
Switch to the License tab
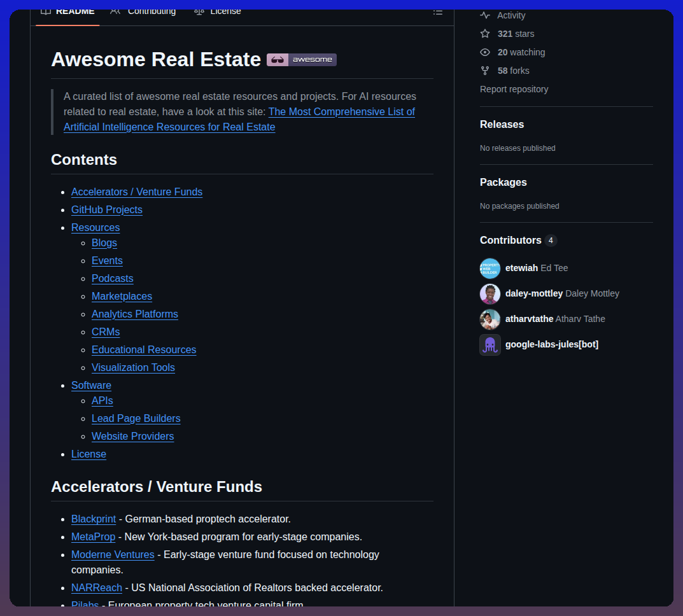217,13
